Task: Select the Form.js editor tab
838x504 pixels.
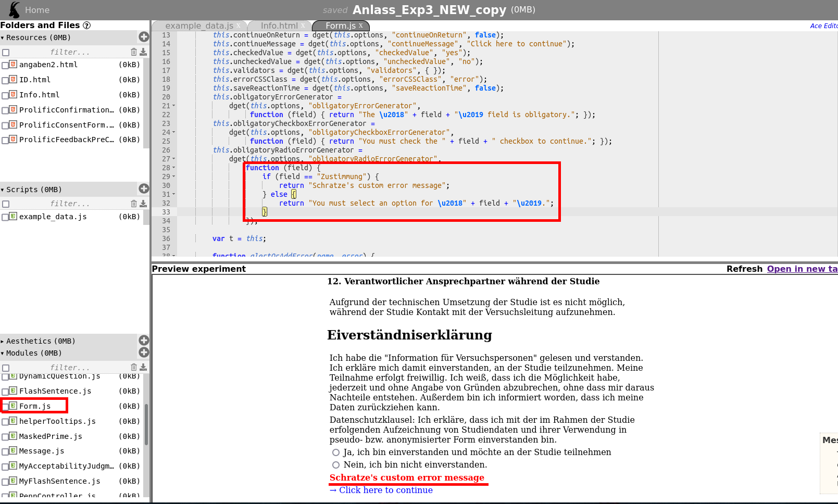Action: pyautogui.click(x=341, y=26)
